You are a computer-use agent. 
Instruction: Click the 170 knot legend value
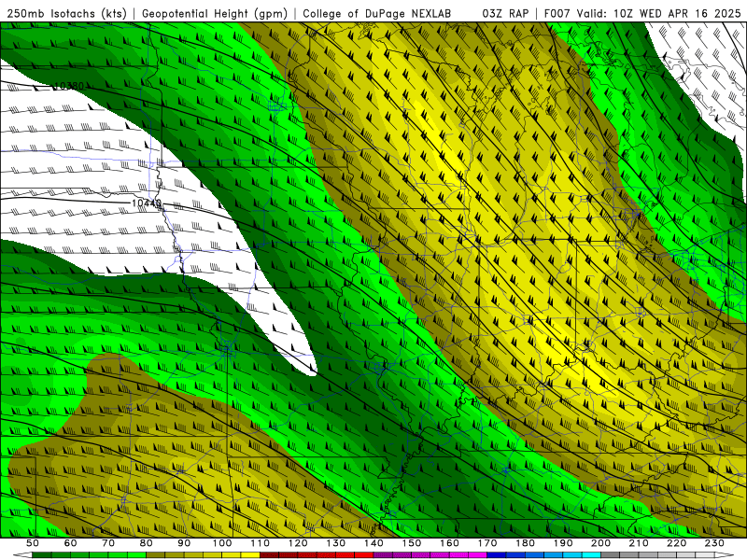coord(487,543)
